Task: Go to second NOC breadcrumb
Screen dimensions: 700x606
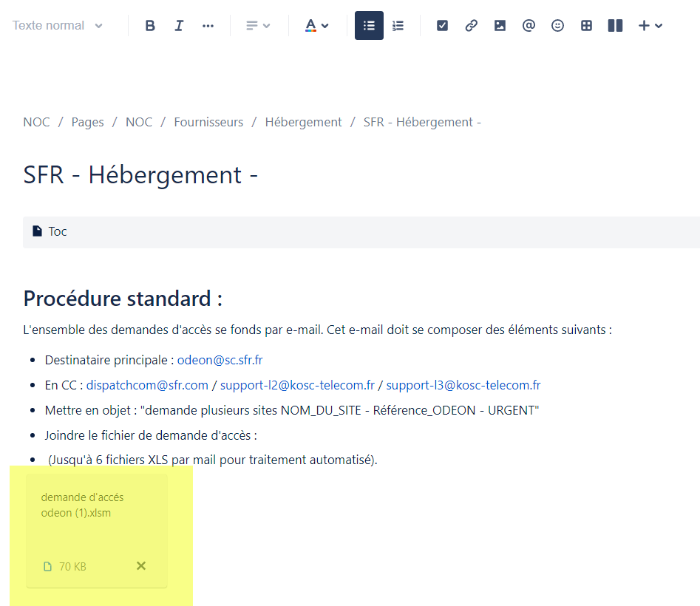Action: click(139, 122)
